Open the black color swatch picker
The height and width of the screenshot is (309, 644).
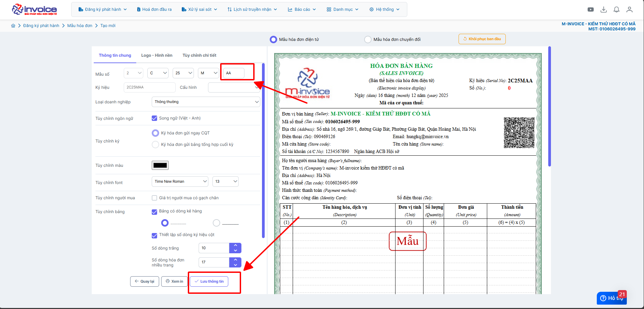coord(160,165)
